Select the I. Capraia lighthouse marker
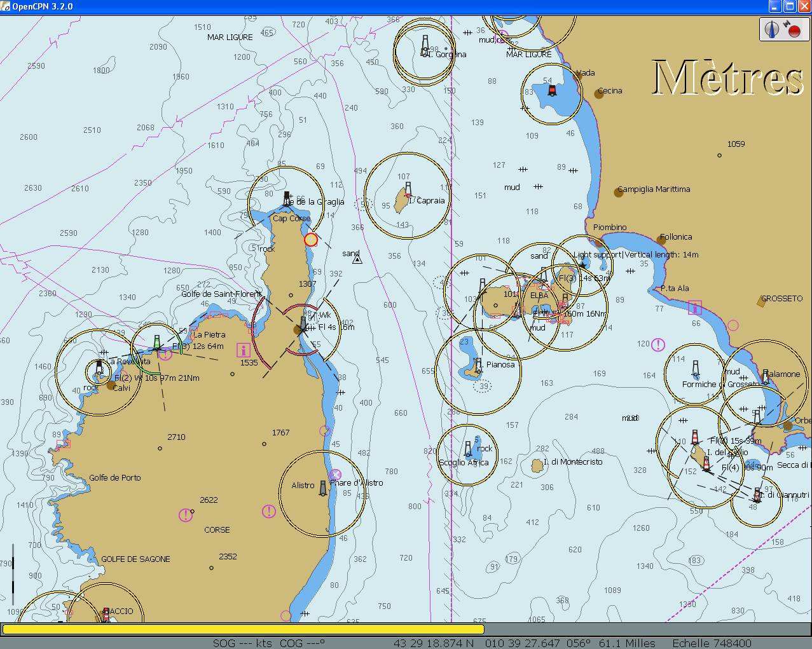The width and height of the screenshot is (812, 649). (408, 188)
